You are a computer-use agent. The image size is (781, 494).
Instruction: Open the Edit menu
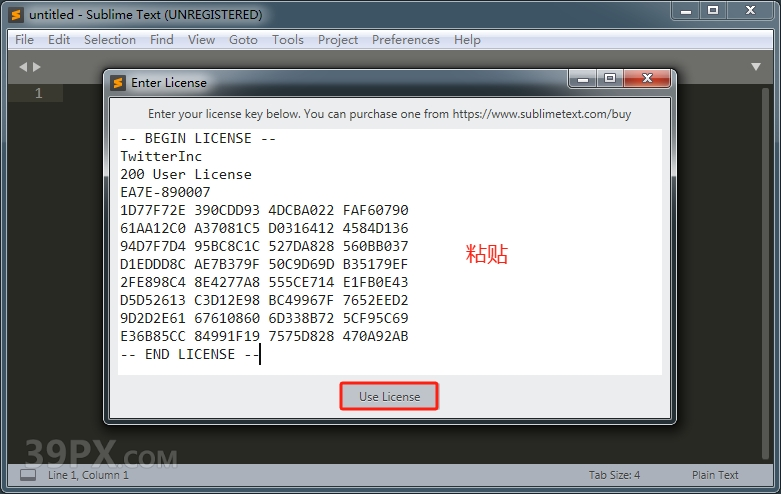pos(59,40)
